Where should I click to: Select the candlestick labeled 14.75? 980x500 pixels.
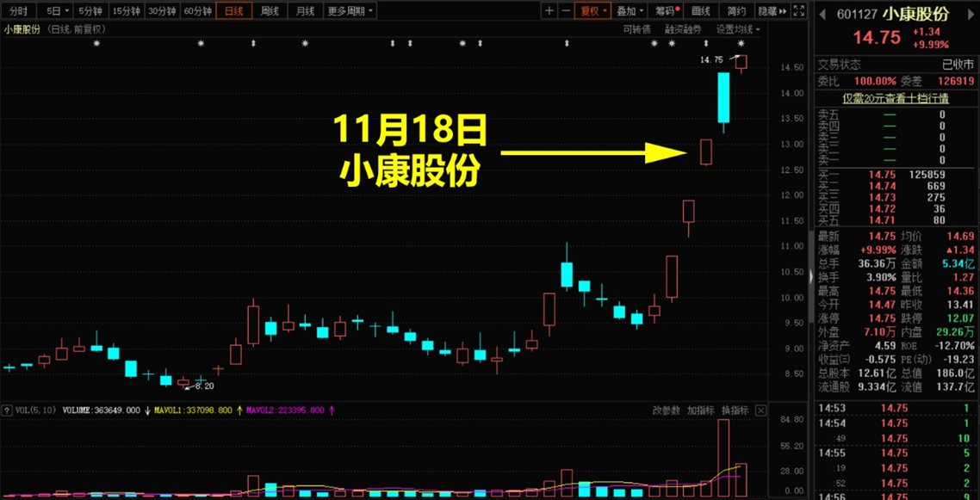coord(741,63)
